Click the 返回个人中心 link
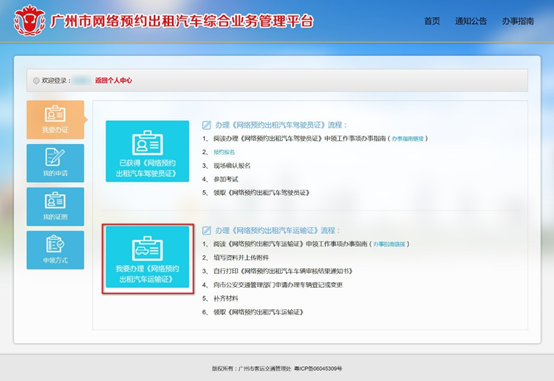 point(113,80)
